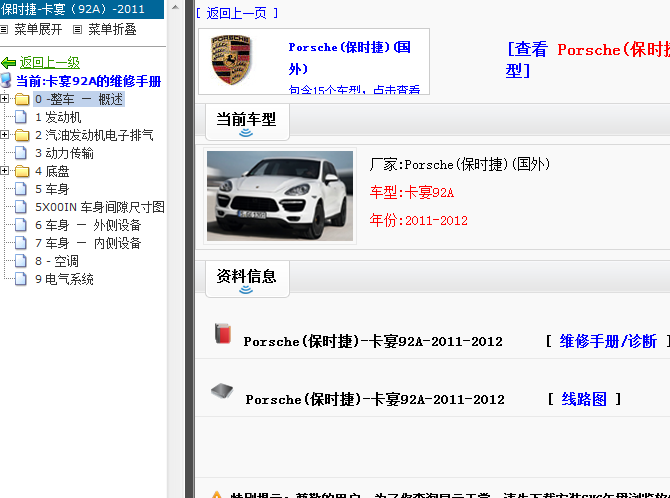Select tree item 1 发动机
The width and height of the screenshot is (670, 498).
coord(58,117)
